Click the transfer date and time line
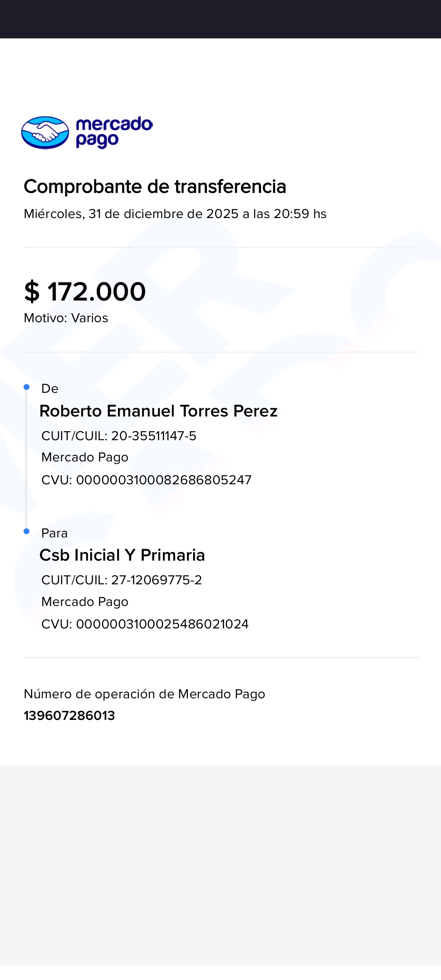 [x=175, y=214]
